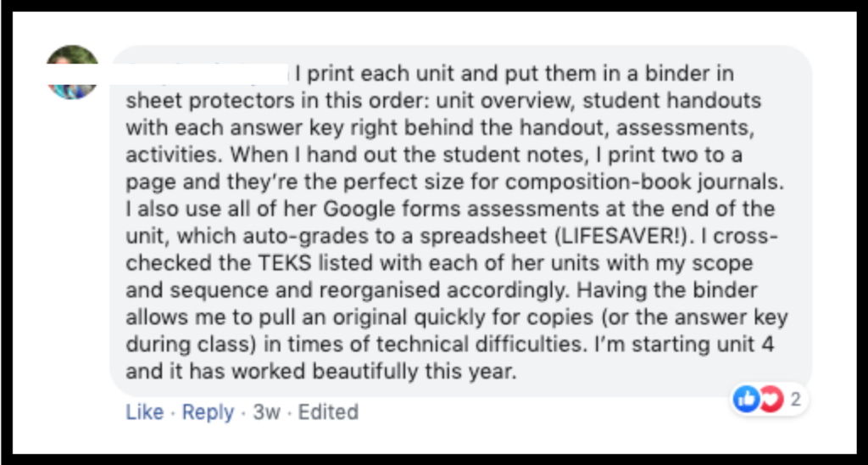The width and height of the screenshot is (868, 465).
Task: View edit history via Edited label
Action: (328, 412)
